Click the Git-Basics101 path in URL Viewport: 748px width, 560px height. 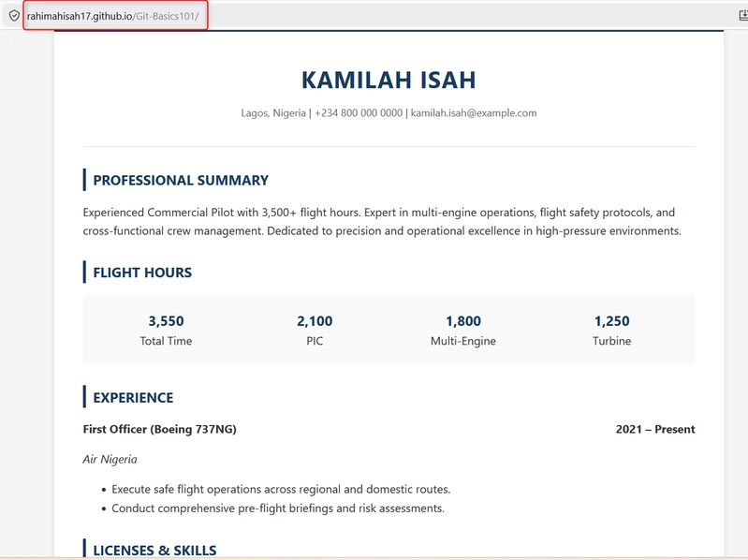pyautogui.click(x=167, y=16)
